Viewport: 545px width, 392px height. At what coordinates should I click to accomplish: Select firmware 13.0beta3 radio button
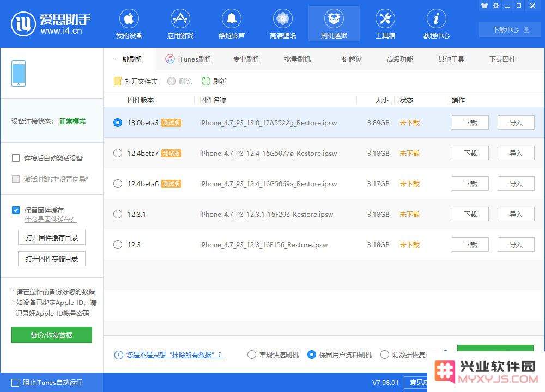[x=118, y=122]
